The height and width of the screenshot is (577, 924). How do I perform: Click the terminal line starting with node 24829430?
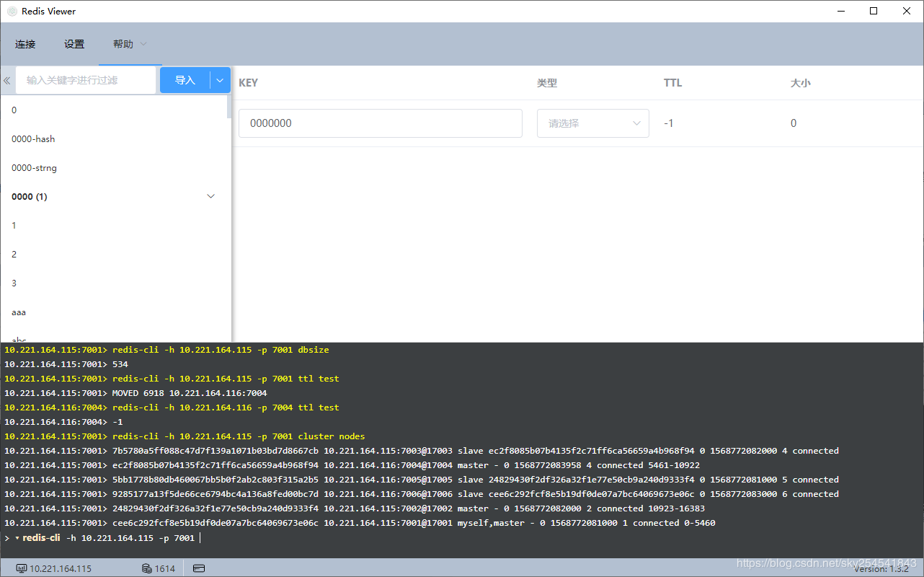[355, 508]
